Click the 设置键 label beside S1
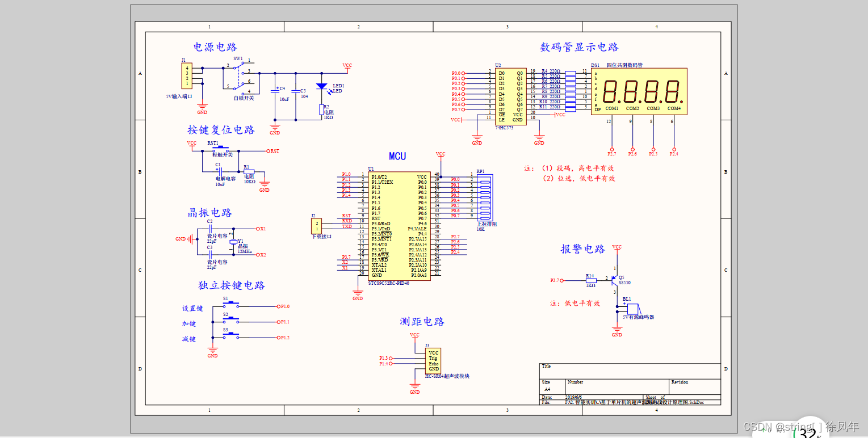868x438 pixels. [192, 309]
